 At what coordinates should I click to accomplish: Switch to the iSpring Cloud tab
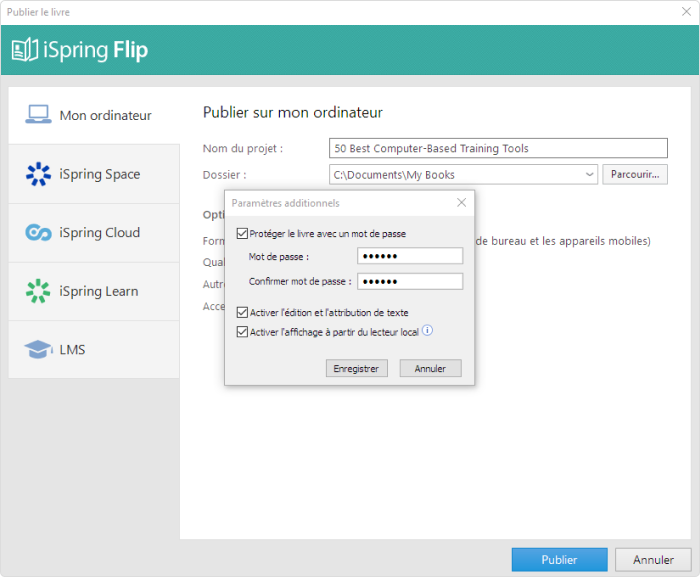(94, 232)
